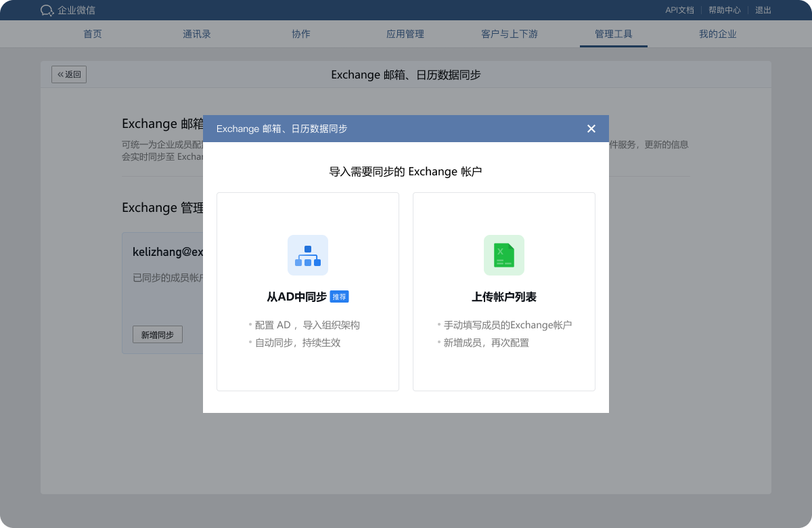Click the text 手动填写成员的Exchange帐户
The height and width of the screenshot is (528, 812).
coord(507,325)
